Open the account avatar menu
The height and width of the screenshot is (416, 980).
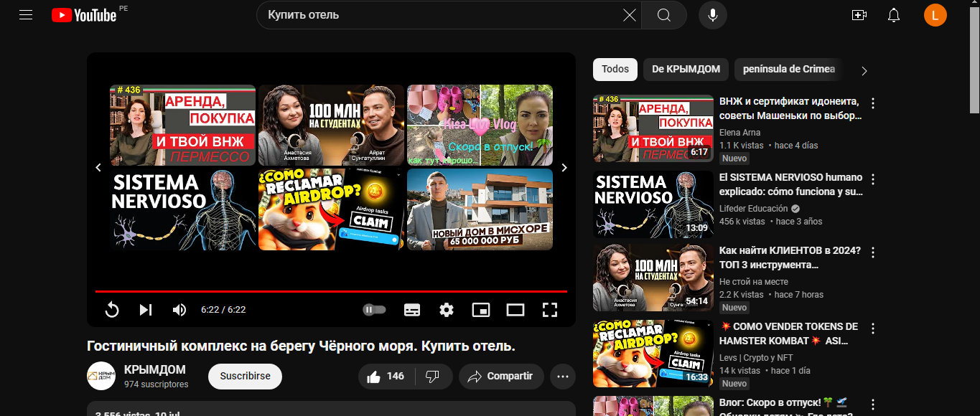click(935, 15)
